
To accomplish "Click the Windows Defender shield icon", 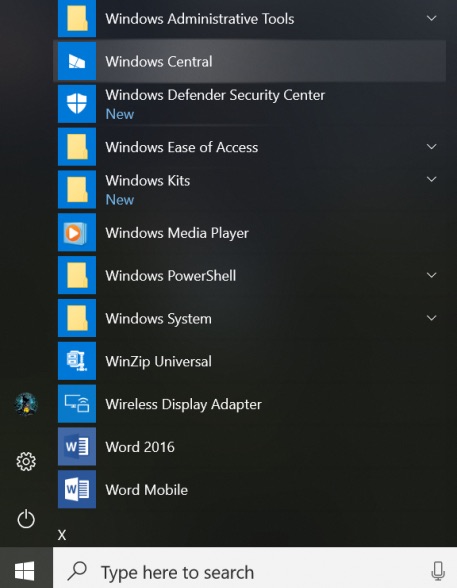I will pyautogui.click(x=77, y=104).
